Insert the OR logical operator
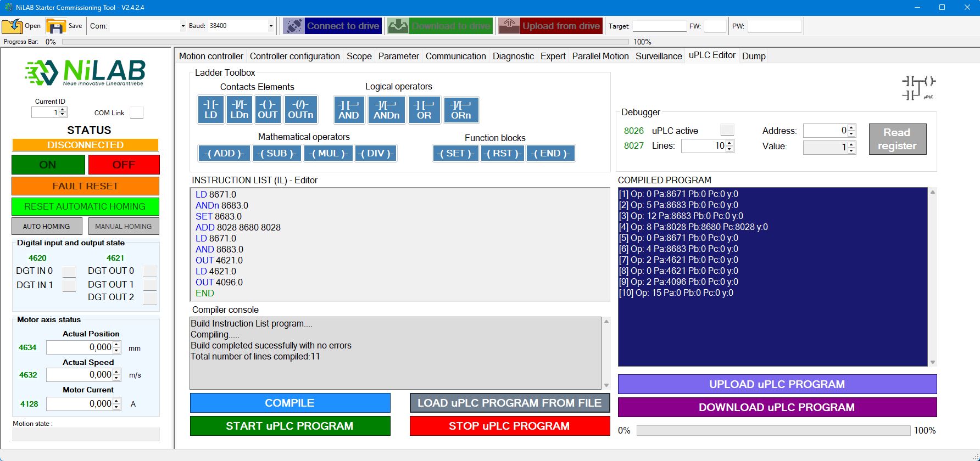This screenshot has width=980, height=461. point(424,110)
